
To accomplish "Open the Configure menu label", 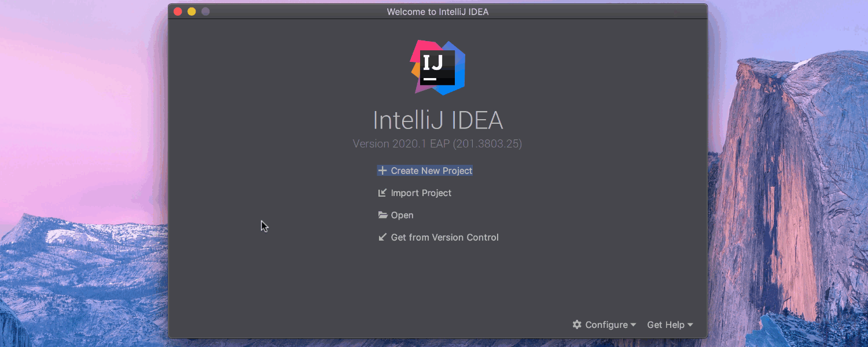I will coord(606,325).
